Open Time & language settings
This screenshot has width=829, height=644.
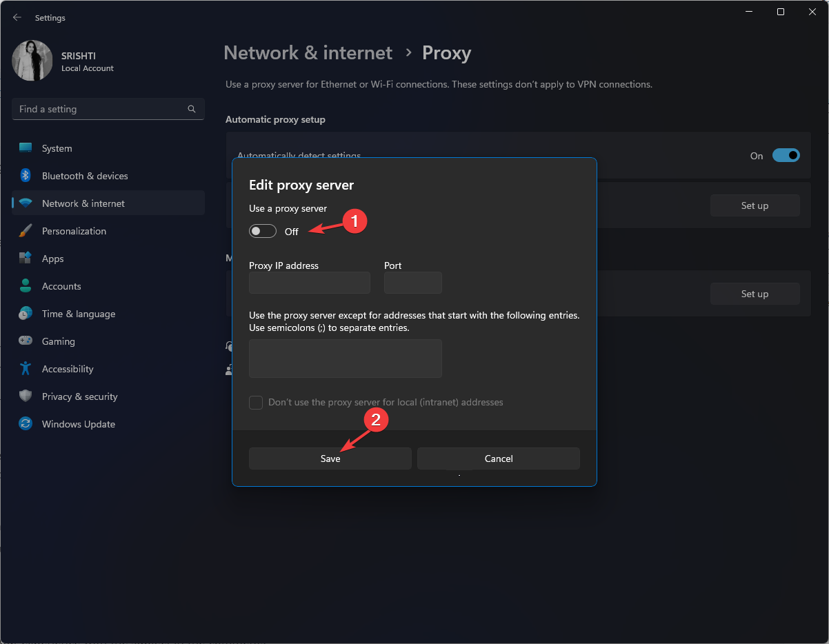coord(78,313)
